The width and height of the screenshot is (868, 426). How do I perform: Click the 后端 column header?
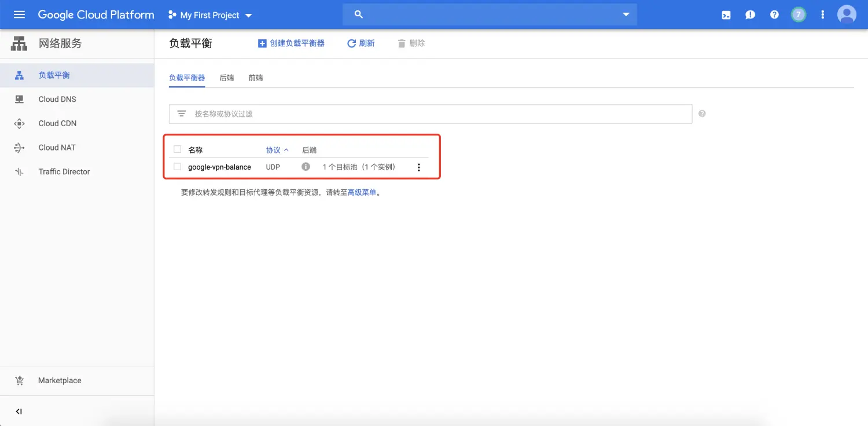[310, 150]
